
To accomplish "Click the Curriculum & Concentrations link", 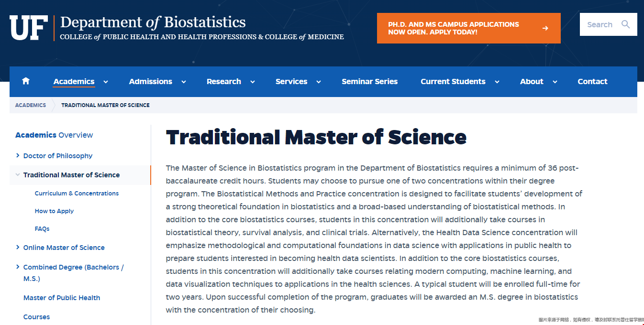I will click(77, 194).
